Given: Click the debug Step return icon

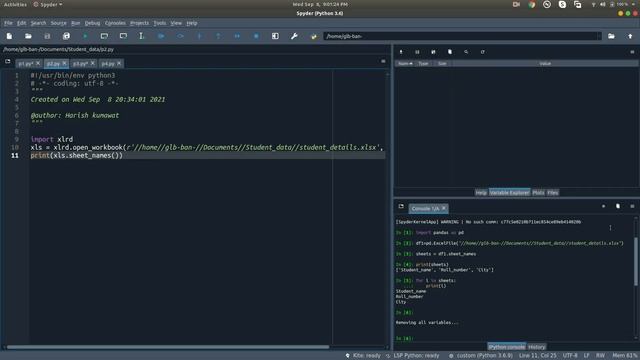Looking at the screenshot, I should click(x=218, y=36).
